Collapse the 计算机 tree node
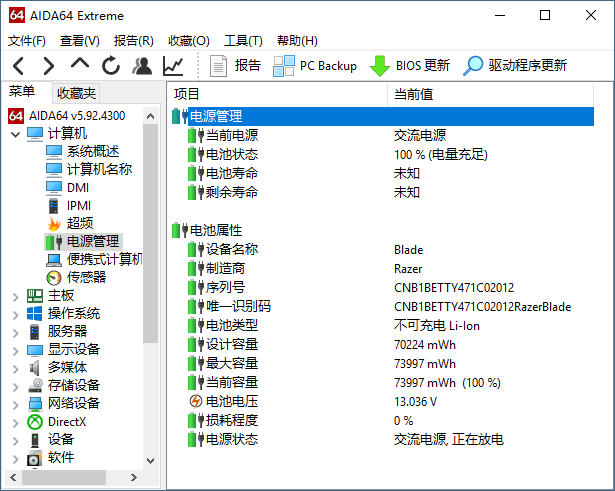 [x=15, y=134]
